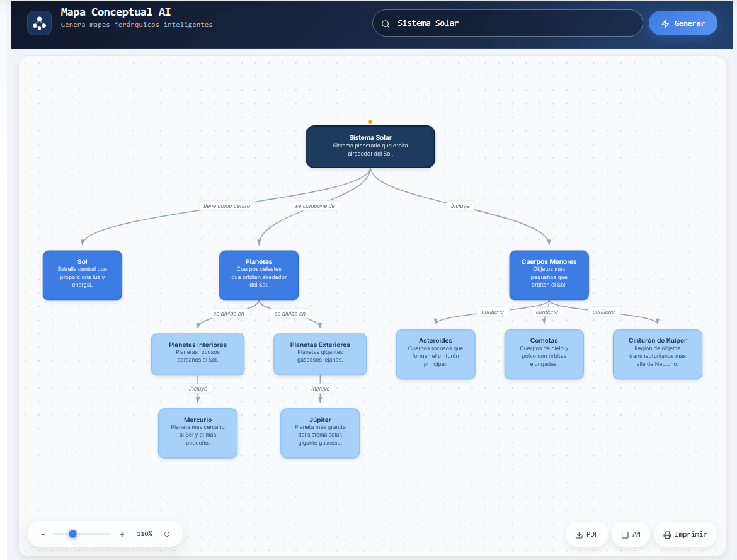This screenshot has height=560, width=737.
Task: Select the Júpiter node
Action: (320, 433)
